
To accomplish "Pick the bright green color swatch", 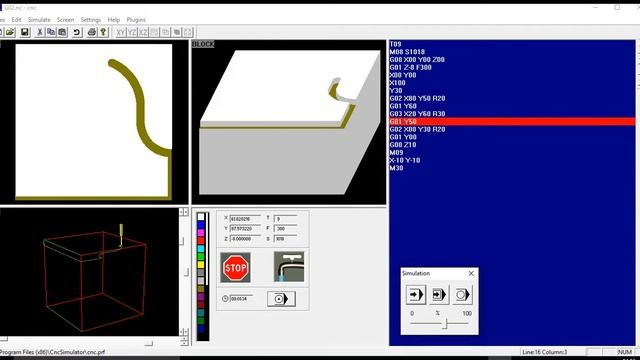I will coord(201,256).
